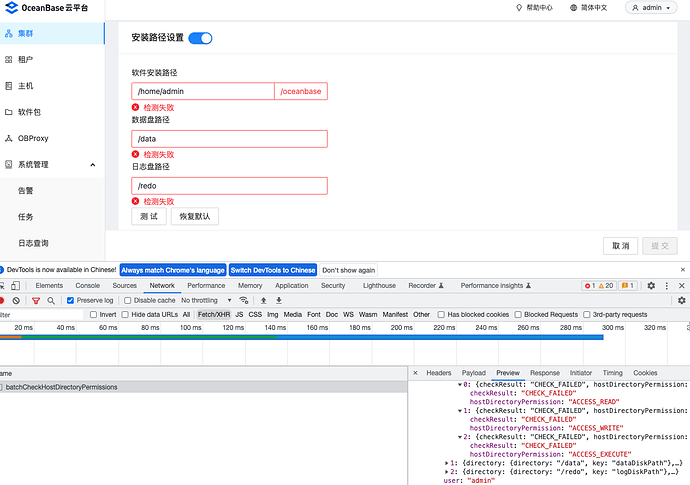Edit the /home/admin install path field

[203, 91]
